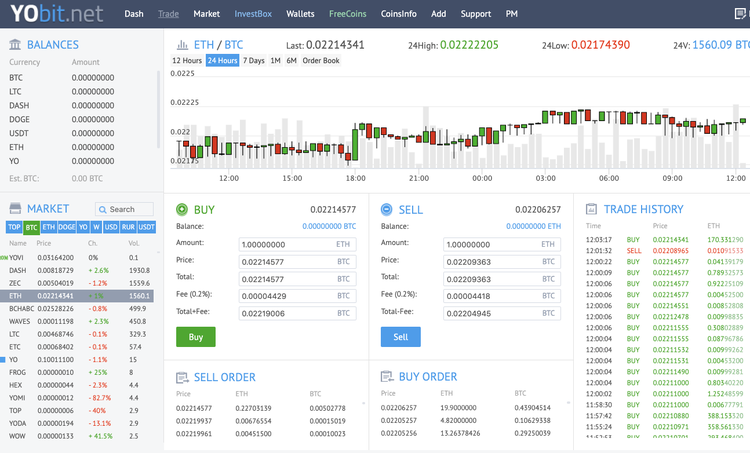Click the Buy Amount input field
This screenshot has height=453, width=750.
click(298, 244)
